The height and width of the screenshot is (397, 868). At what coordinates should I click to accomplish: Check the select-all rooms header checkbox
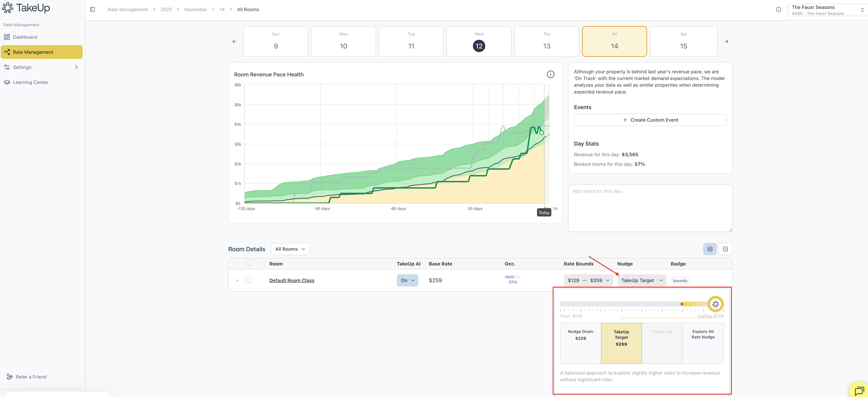point(249,263)
